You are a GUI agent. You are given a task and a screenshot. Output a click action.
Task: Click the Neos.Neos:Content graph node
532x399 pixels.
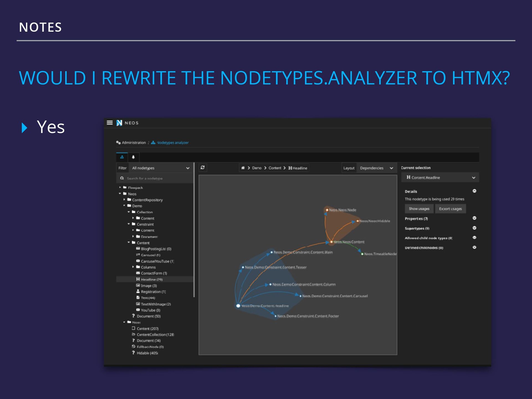pyautogui.click(x=331, y=242)
